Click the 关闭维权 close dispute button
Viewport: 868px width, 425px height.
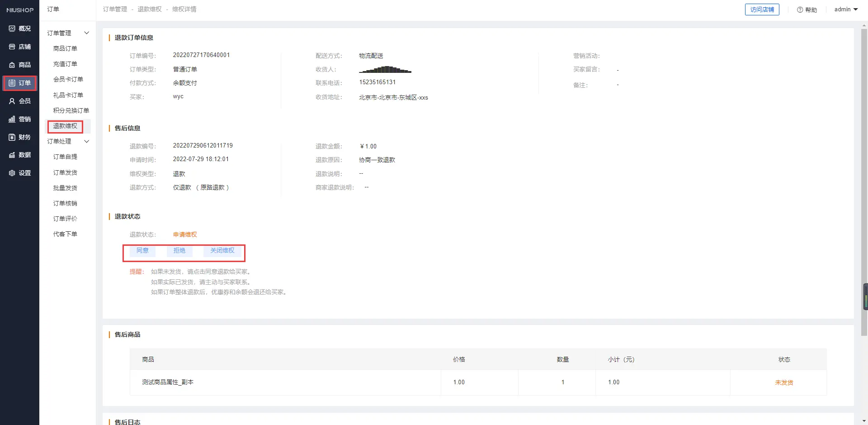point(222,251)
